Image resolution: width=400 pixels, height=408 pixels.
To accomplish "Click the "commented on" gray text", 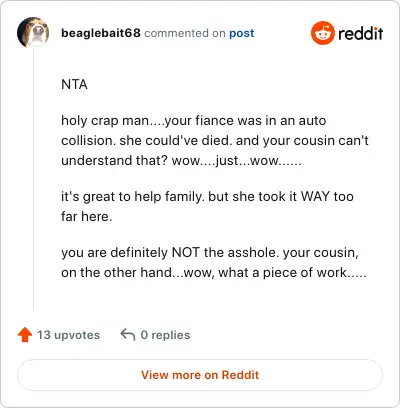I will [185, 33].
